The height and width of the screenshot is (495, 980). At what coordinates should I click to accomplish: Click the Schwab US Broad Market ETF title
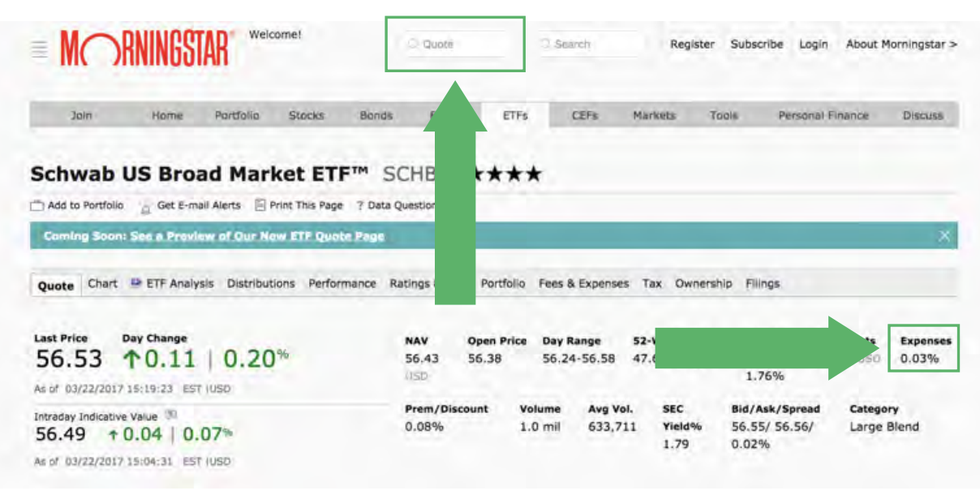pos(200,174)
